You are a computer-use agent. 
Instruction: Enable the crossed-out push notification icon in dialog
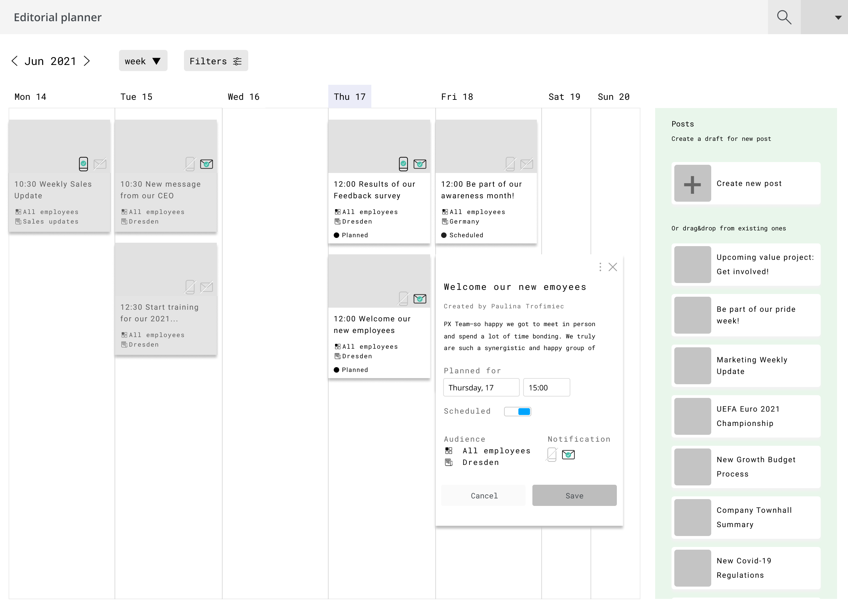(x=552, y=455)
